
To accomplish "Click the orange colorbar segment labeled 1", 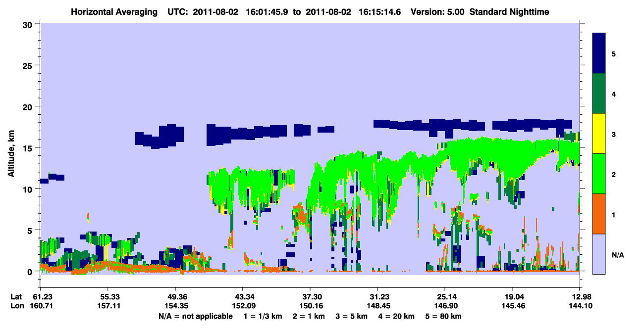I will [x=599, y=214].
